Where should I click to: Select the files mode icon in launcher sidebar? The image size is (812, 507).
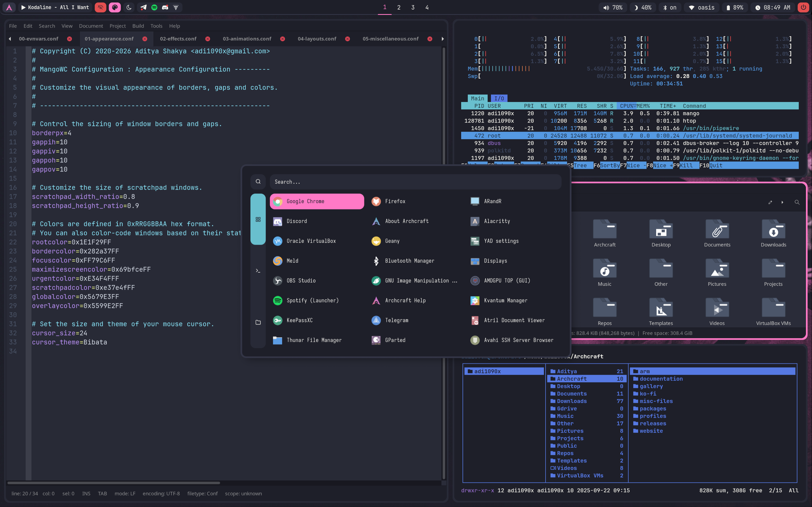258,322
